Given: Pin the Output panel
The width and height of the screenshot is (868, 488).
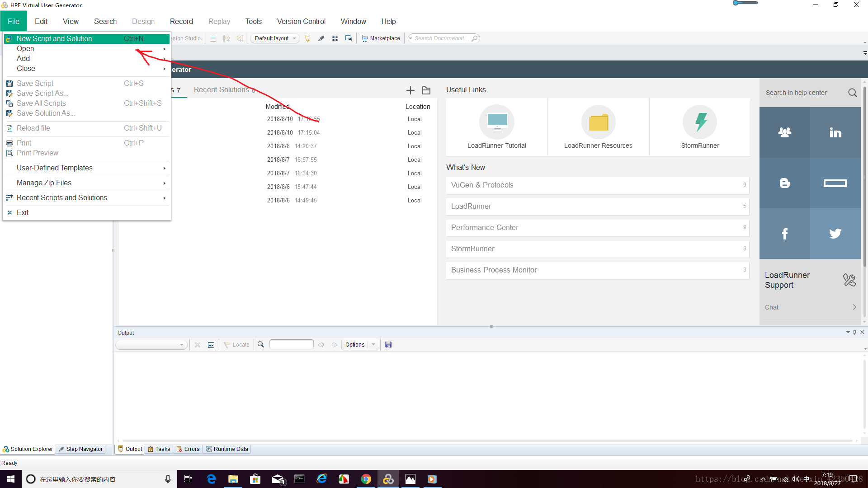Looking at the screenshot, I should tap(854, 332).
